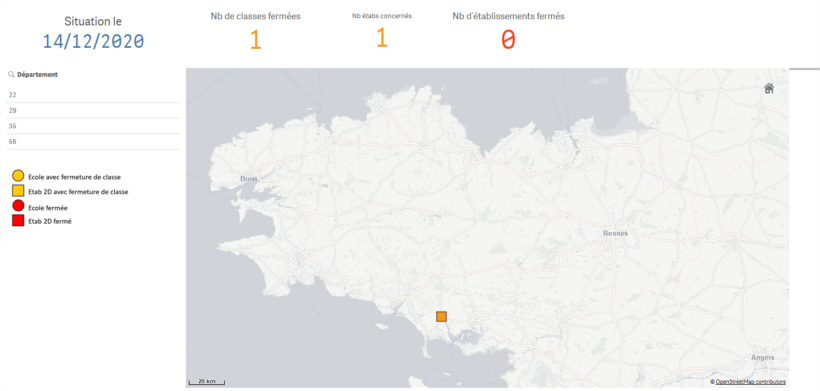The width and height of the screenshot is (820, 391).
Task: Click the search magnifier beside Département
Action: click(11, 75)
